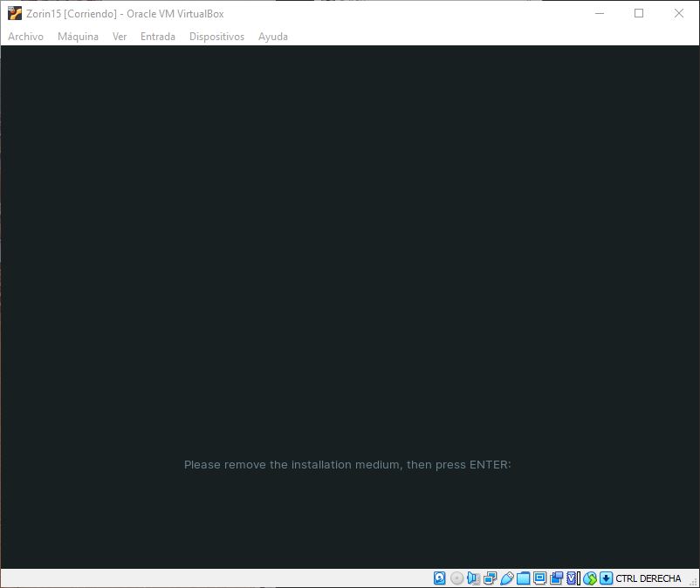The height and width of the screenshot is (588, 700).
Task: Click the keyboard capture arrow icon
Action: click(x=606, y=578)
